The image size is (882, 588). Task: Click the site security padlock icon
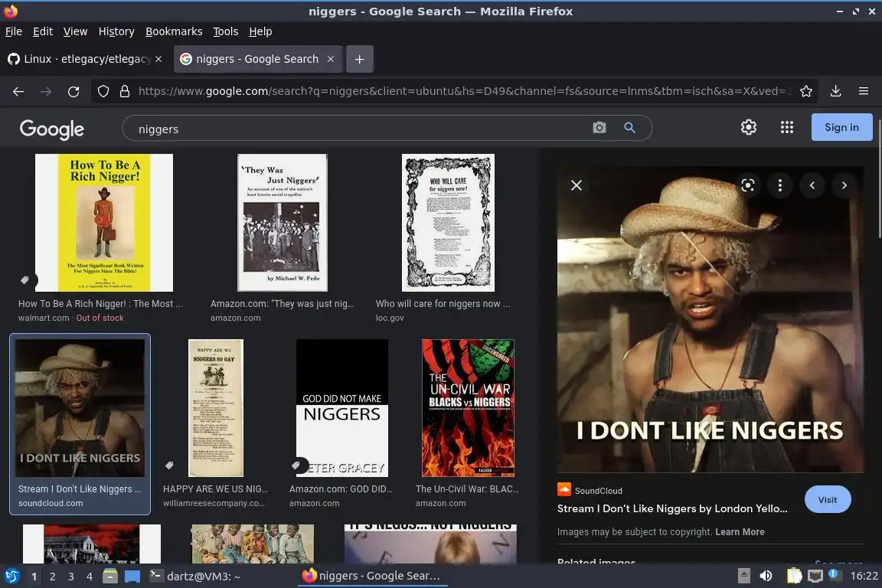click(x=125, y=91)
